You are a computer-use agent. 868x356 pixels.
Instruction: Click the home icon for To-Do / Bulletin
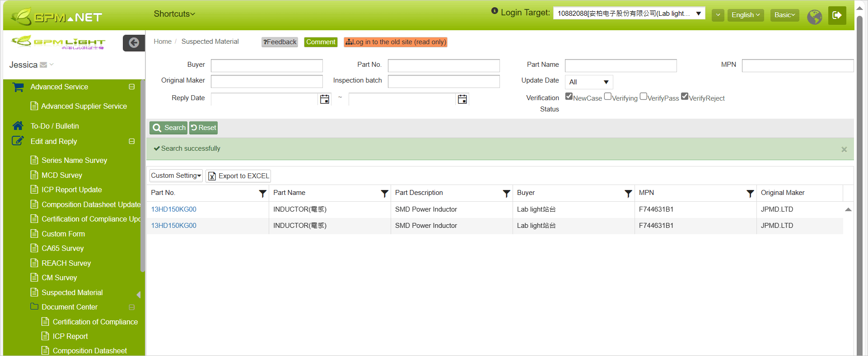click(18, 126)
